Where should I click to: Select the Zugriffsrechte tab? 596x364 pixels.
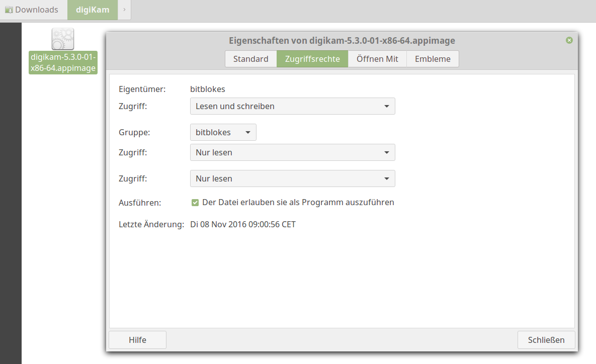[x=312, y=59]
